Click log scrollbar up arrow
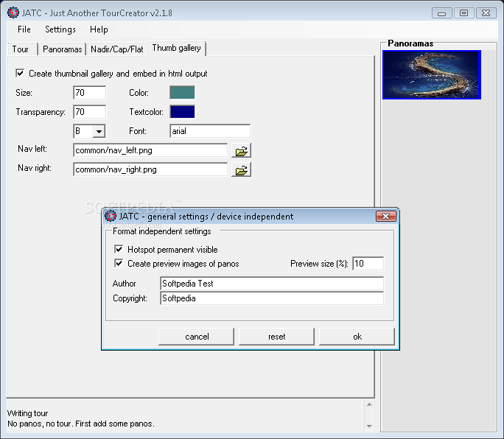504x439 pixels. click(x=369, y=404)
